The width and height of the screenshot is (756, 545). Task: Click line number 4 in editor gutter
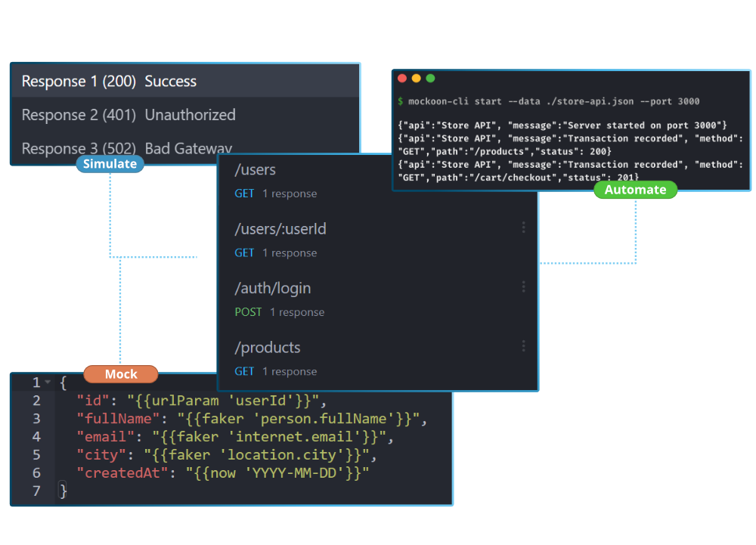coord(36,437)
